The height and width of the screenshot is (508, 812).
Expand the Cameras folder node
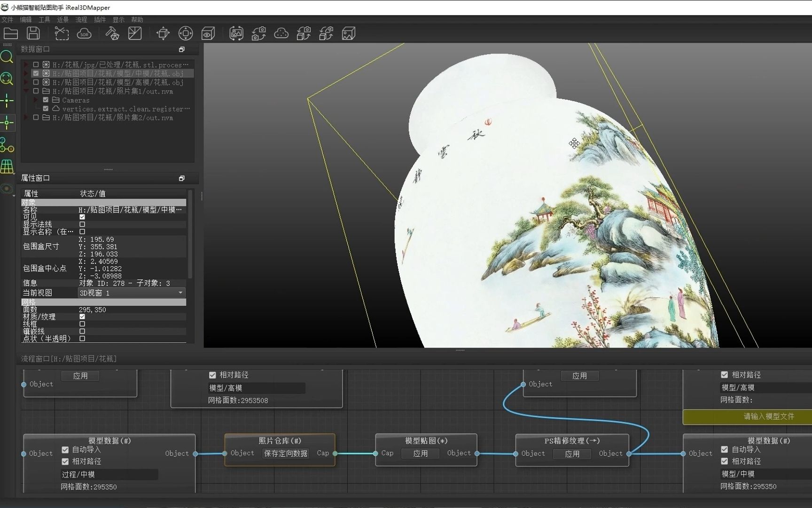coord(36,100)
